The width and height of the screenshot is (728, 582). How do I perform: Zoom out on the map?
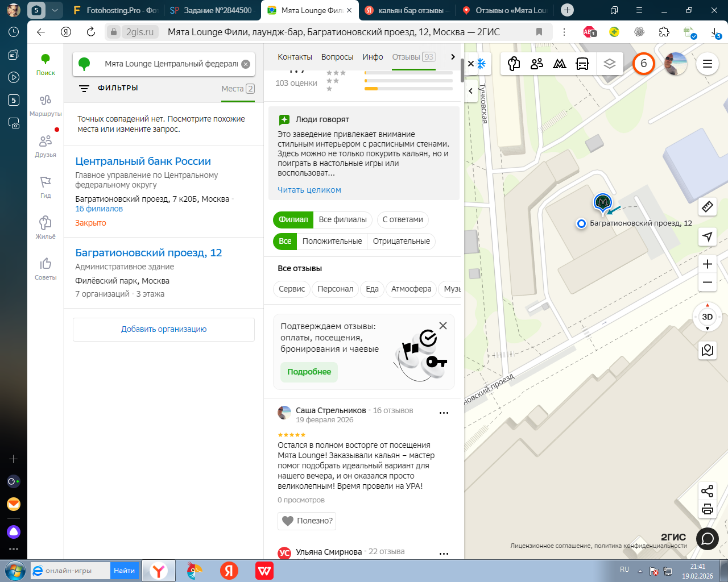tap(708, 282)
